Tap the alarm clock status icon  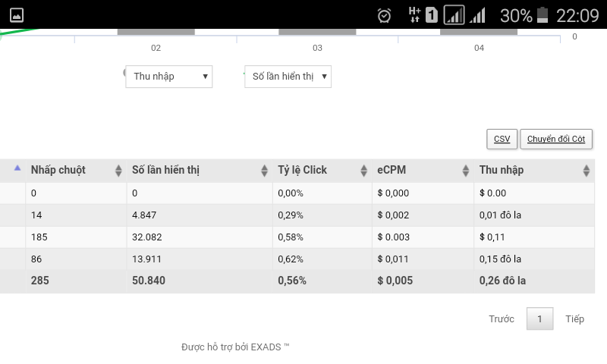(x=385, y=15)
